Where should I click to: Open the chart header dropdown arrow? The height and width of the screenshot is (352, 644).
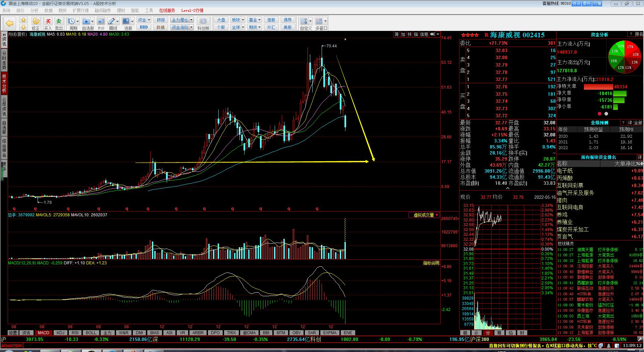pyautogui.click(x=438, y=34)
